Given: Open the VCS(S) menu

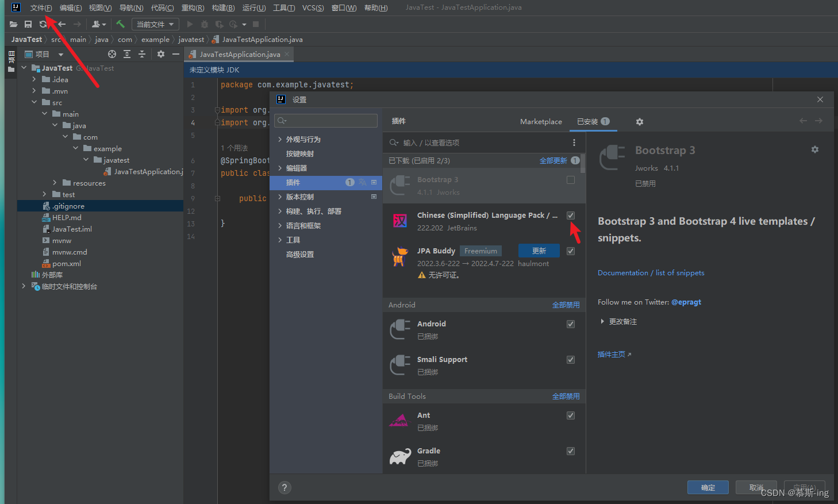Looking at the screenshot, I should (x=313, y=7).
